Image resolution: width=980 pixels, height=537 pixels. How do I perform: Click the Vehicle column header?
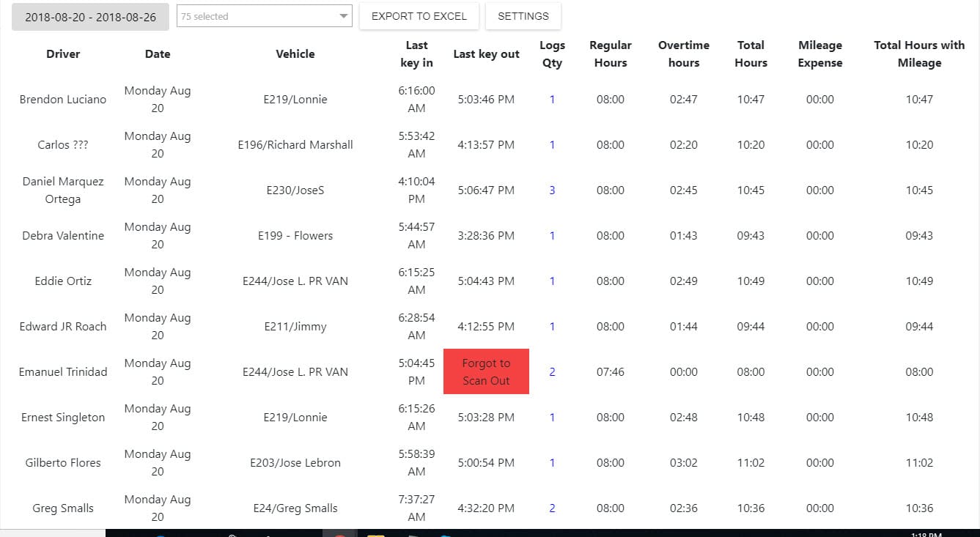tap(295, 54)
